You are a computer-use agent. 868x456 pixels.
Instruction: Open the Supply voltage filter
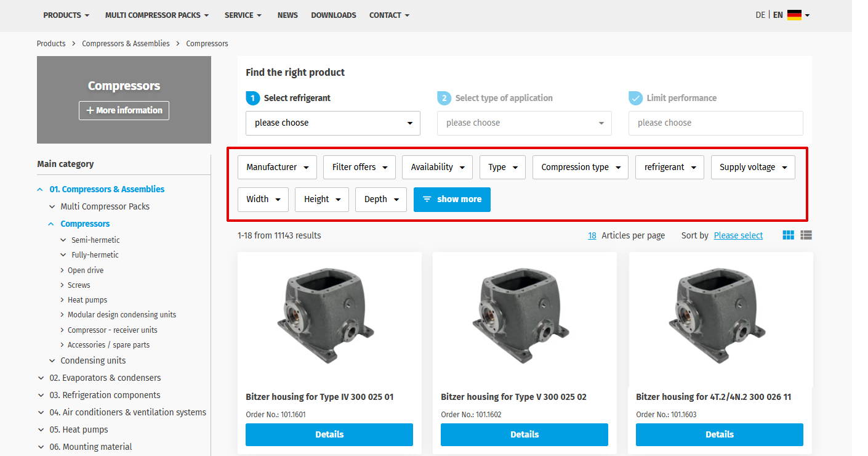(752, 167)
